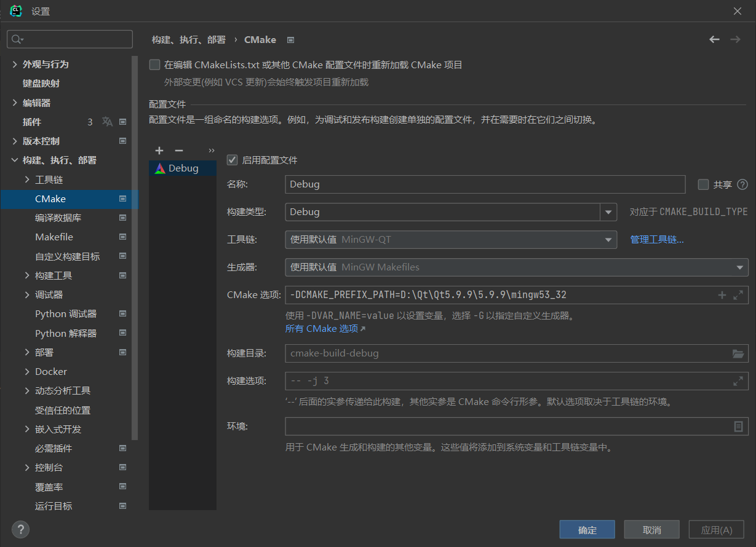This screenshot has height=547, width=756.
Task: Expand the 动态分析工具 node
Action: [27, 391]
